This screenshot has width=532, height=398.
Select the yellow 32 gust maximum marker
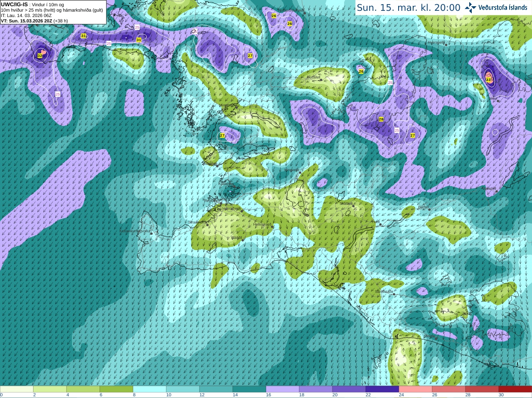click(40, 55)
